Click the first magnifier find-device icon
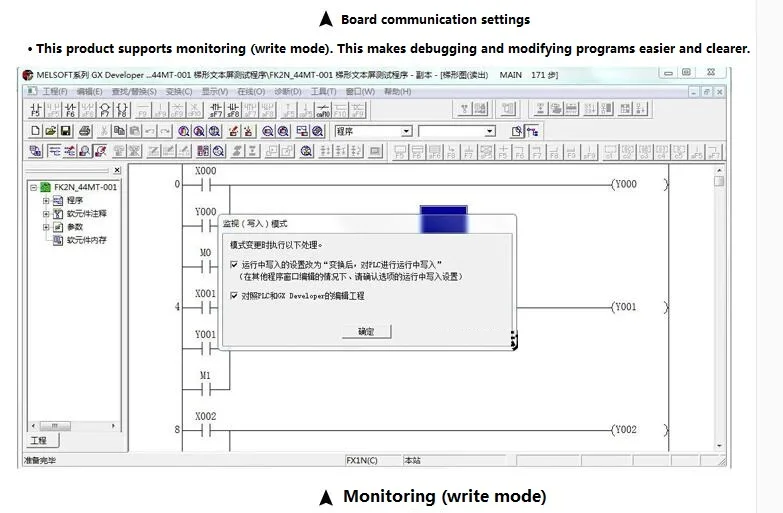Screen dimensions: 783x513 [184, 131]
